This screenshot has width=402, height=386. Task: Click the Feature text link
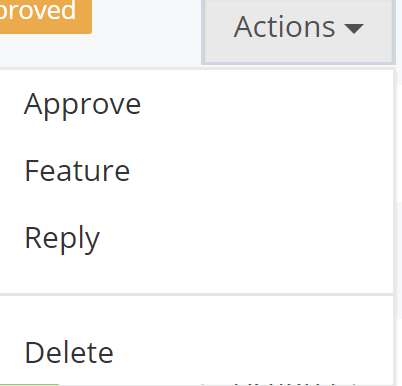point(77,171)
